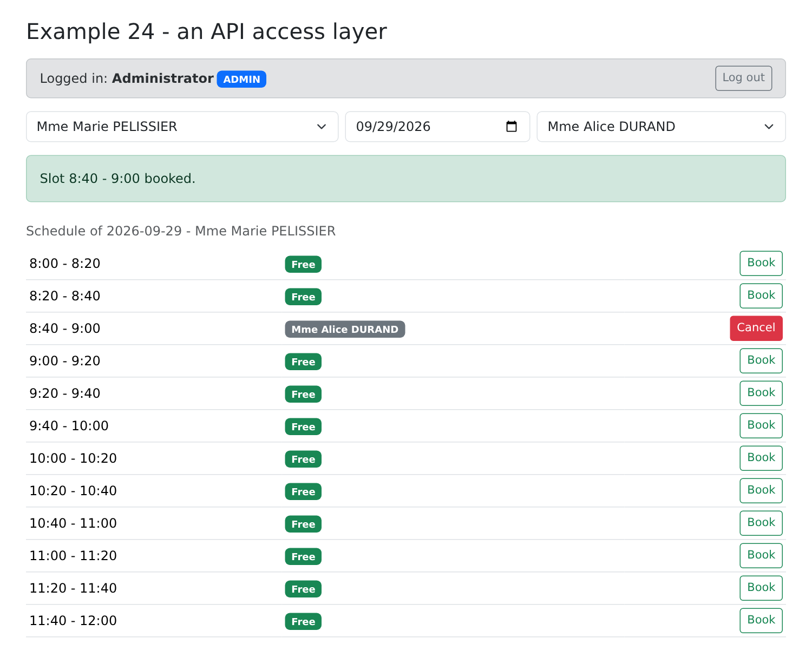Click the '11:20 - 11:40' time slot text
The width and height of the screenshot is (812, 670).
pyautogui.click(x=73, y=588)
